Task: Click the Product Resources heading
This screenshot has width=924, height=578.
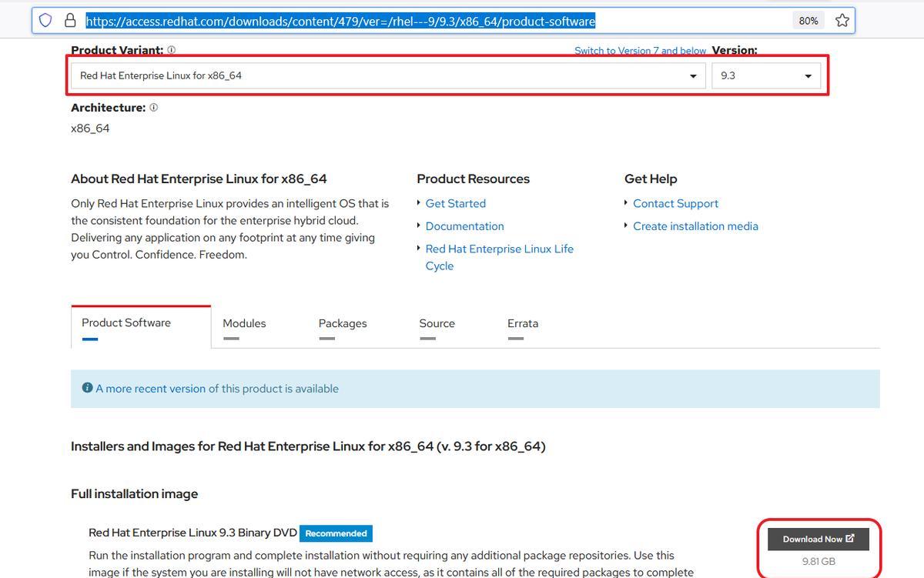Action: 474,179
